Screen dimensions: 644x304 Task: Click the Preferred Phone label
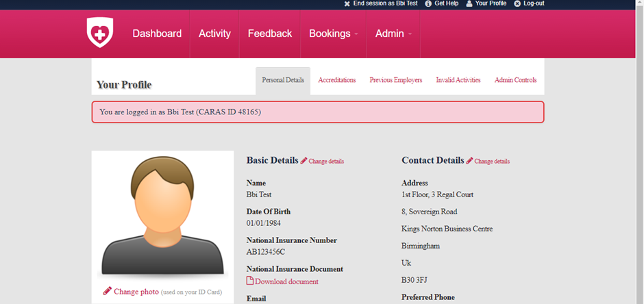click(x=428, y=297)
